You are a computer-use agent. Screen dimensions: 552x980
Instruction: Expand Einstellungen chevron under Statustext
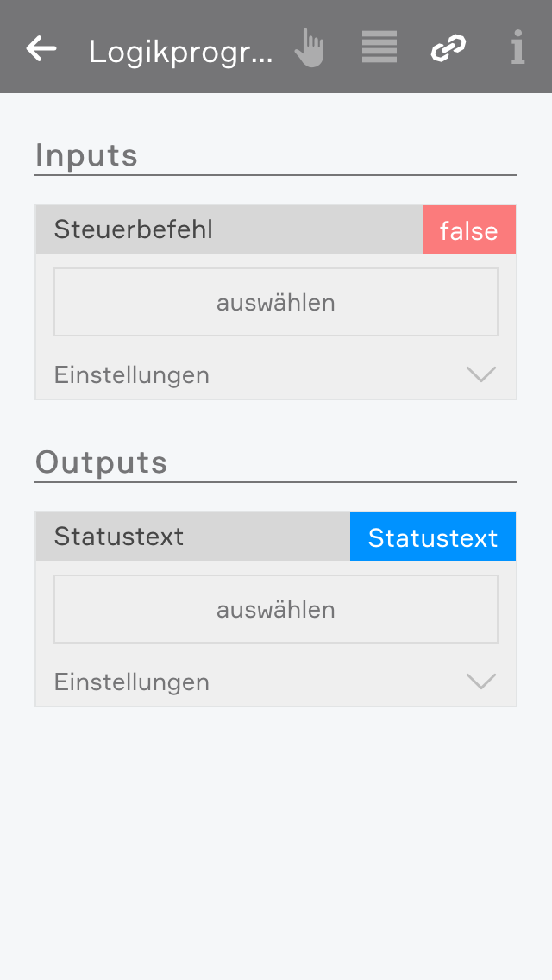click(480, 682)
